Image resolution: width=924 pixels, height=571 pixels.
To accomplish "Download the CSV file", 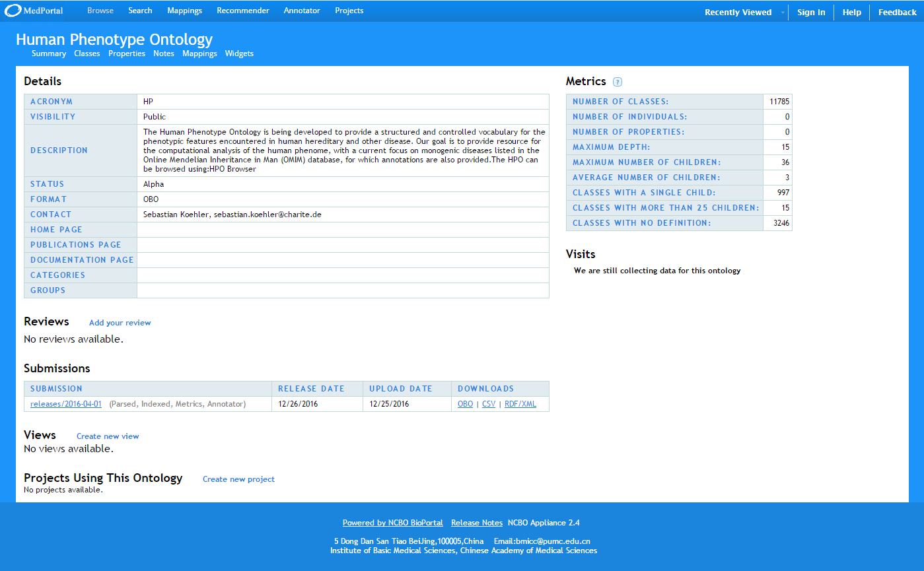I will pyautogui.click(x=489, y=404).
